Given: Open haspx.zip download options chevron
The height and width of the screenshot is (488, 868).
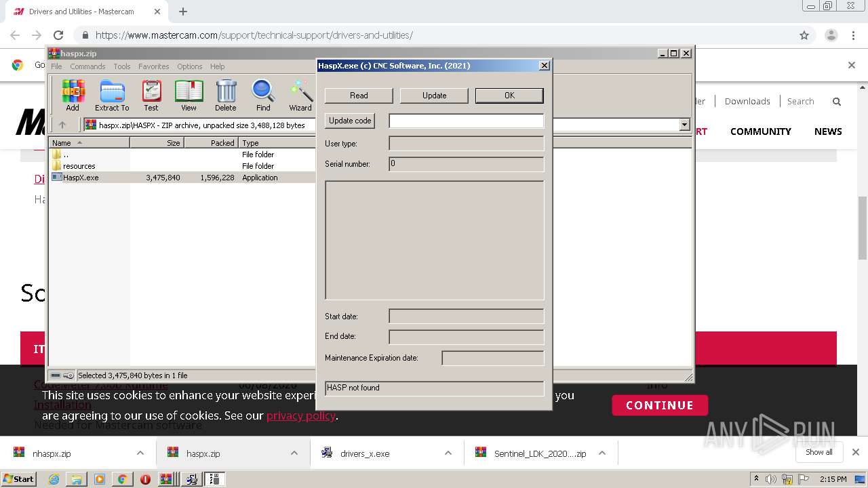Looking at the screenshot, I should (x=294, y=453).
